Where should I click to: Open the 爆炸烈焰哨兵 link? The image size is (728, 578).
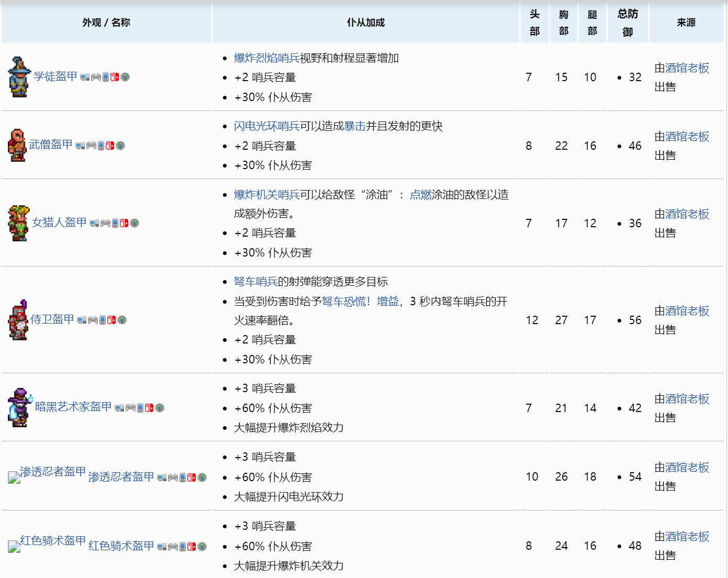click(266, 58)
